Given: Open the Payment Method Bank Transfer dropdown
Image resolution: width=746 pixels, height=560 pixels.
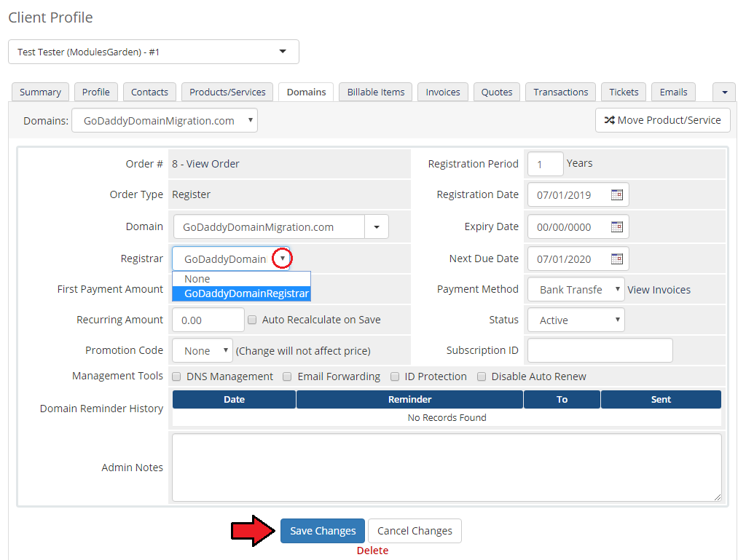Looking at the screenshot, I should point(576,290).
